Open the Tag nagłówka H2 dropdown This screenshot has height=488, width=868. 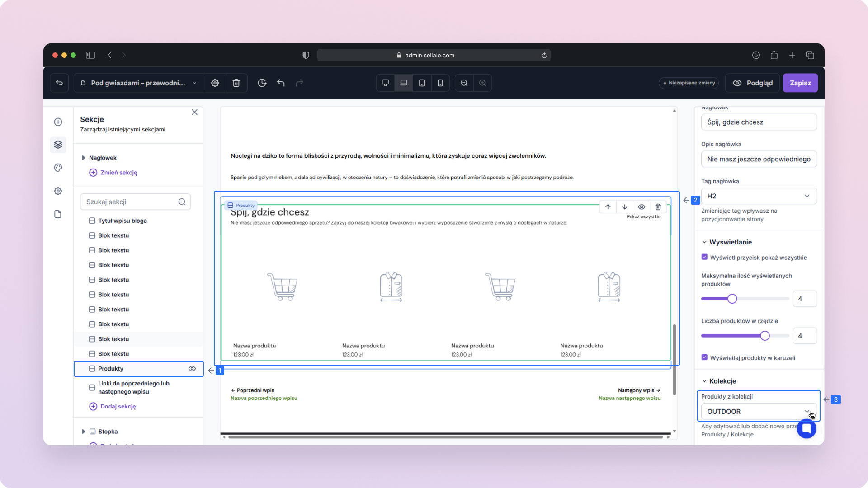[759, 196]
